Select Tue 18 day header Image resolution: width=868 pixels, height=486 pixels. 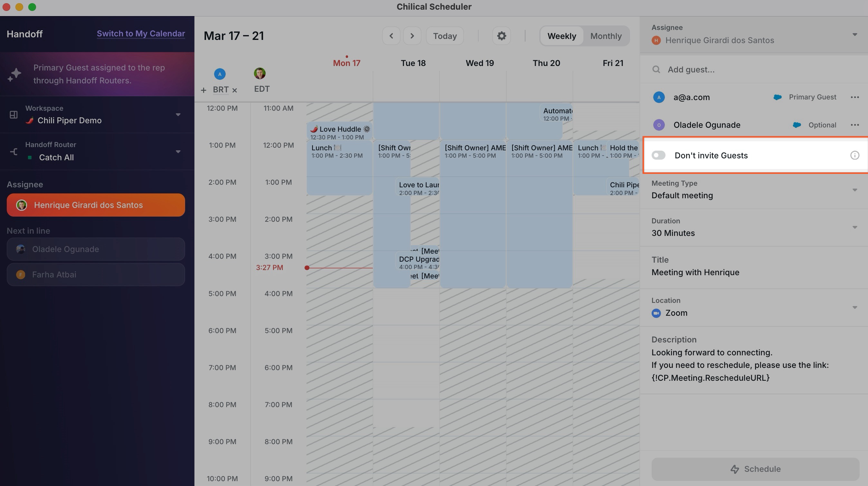(x=413, y=63)
